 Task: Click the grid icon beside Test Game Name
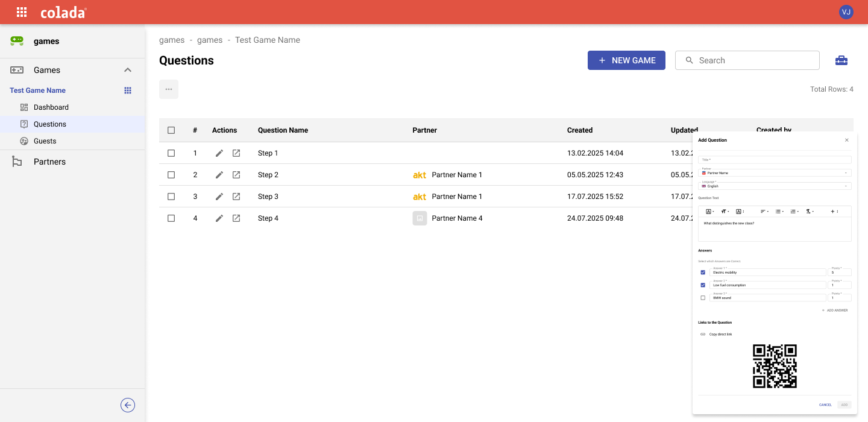pyautogui.click(x=128, y=90)
